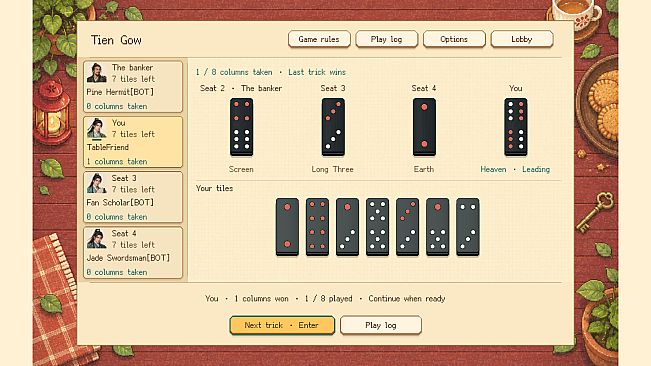Viewport: 651px width, 366px height.
Task: Click Jade Swordsman avatar in Seat 4
Action: click(x=96, y=239)
